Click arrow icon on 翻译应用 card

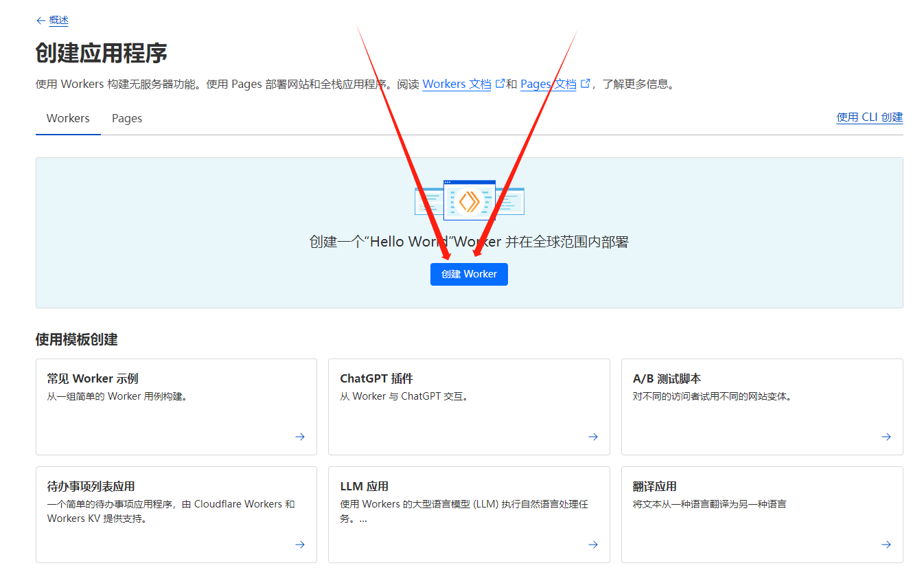886,545
